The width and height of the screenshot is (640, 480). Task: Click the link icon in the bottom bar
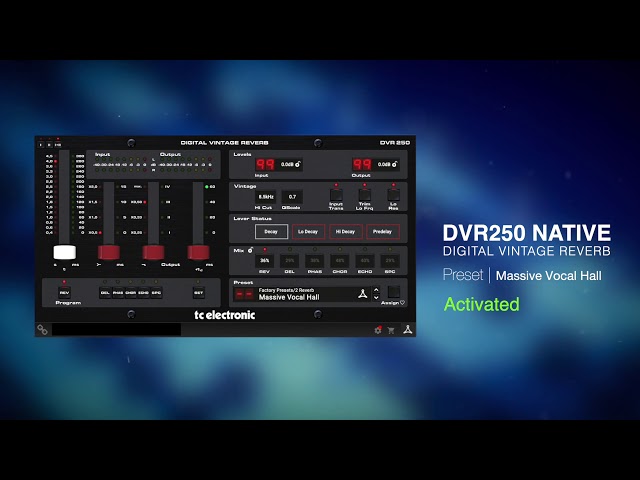coord(42,329)
